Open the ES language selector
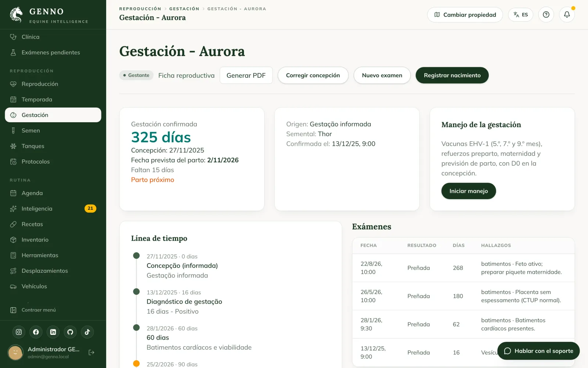The image size is (588, 368). coord(520,15)
